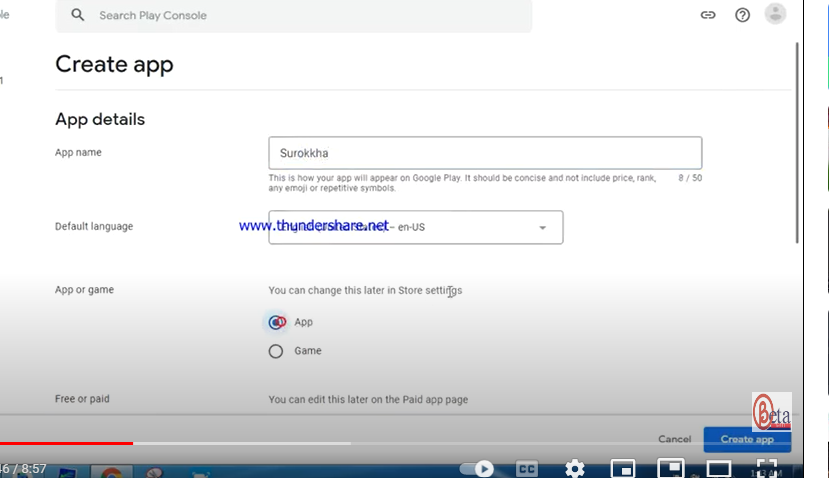
Task: Open the account avatar menu
Action: (x=775, y=14)
